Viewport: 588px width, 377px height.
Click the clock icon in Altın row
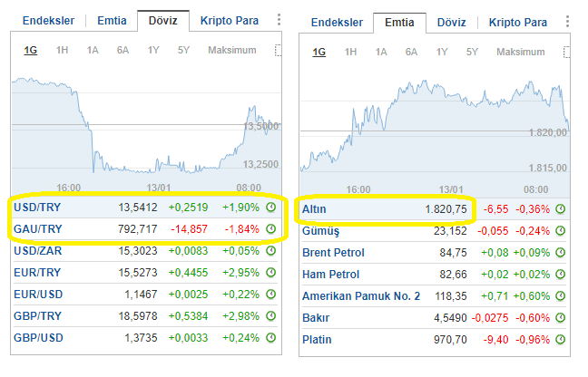pos(561,209)
